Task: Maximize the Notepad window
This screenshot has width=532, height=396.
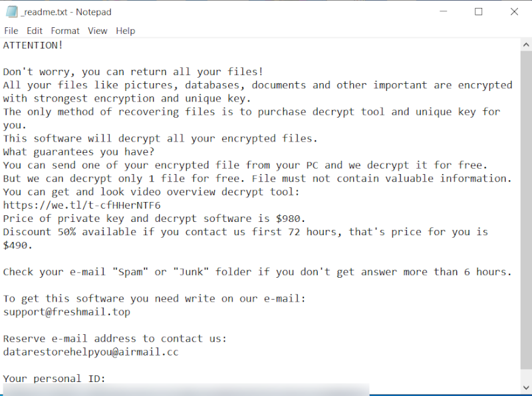Action: point(479,11)
